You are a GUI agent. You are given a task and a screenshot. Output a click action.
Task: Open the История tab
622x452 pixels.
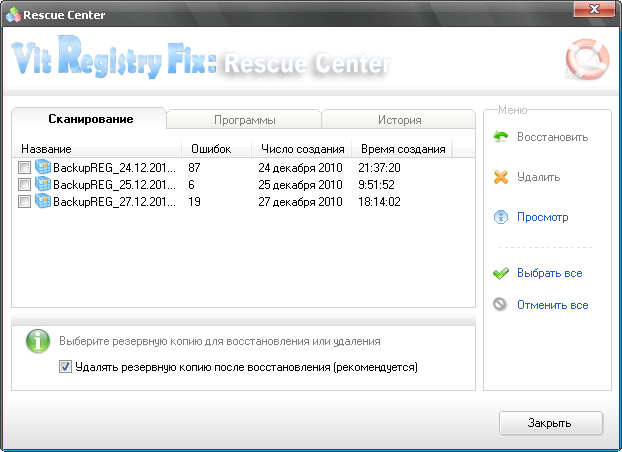pos(399,120)
